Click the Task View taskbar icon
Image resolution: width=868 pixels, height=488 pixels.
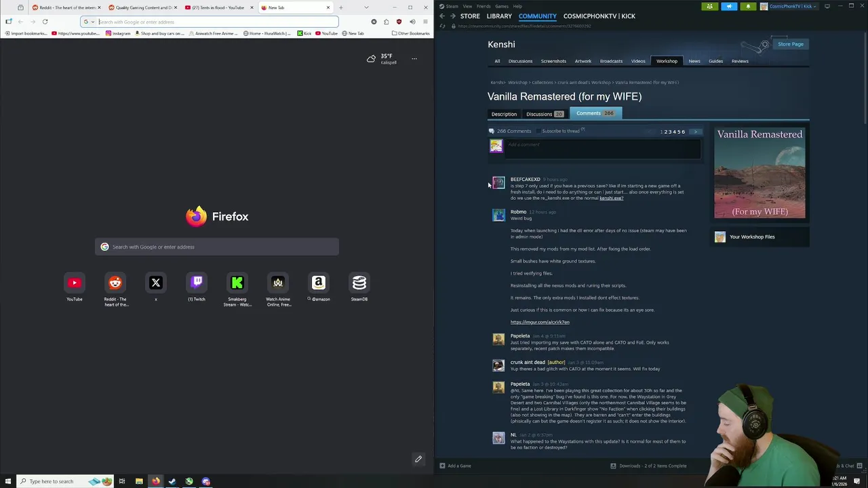pyautogui.click(x=122, y=481)
